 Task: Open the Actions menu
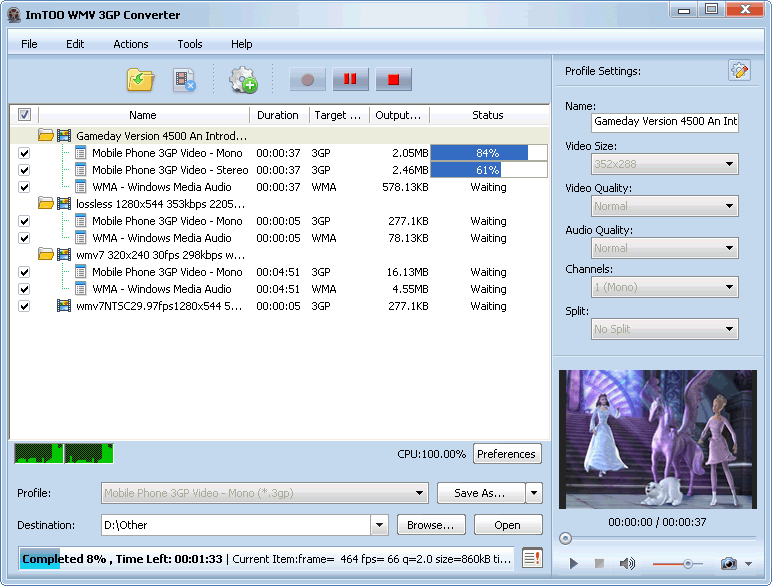[x=130, y=44]
